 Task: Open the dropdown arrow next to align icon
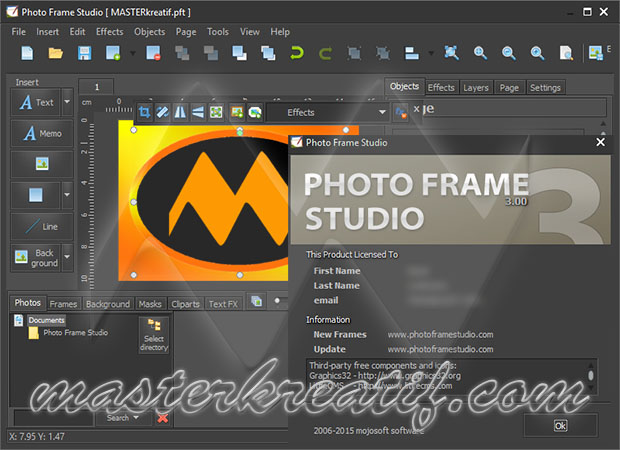click(431, 53)
